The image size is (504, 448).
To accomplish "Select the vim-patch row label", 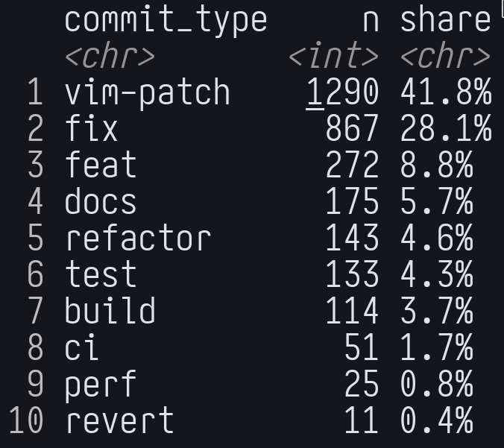I will (148, 92).
